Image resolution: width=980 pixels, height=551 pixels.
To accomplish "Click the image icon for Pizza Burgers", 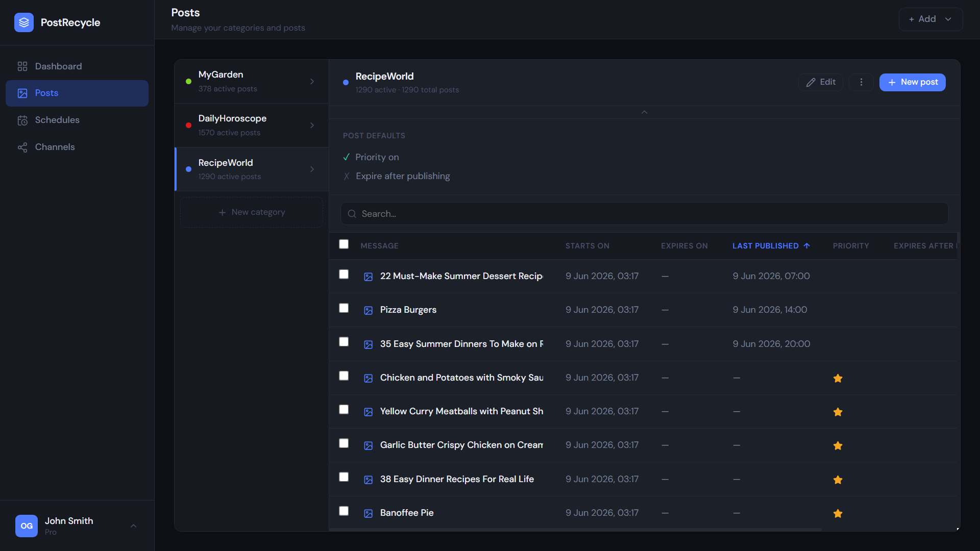I will click(368, 310).
